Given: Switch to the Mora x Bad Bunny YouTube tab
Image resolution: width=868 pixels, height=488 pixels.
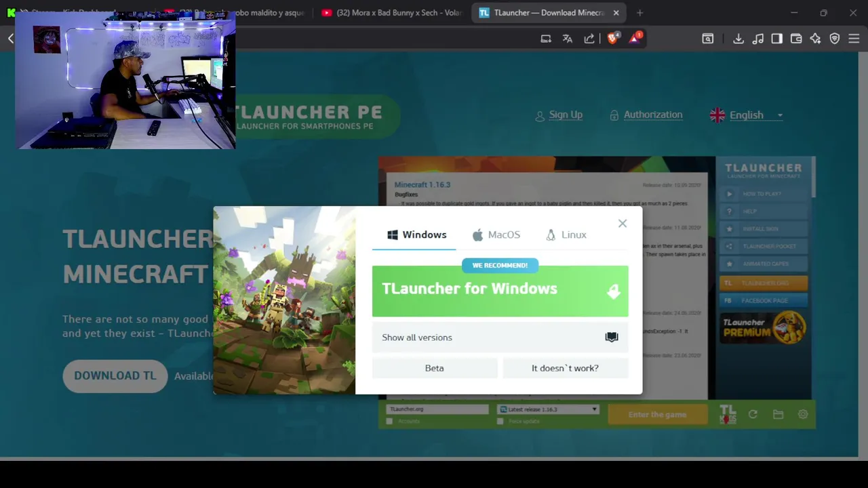Looking at the screenshot, I should tap(393, 13).
